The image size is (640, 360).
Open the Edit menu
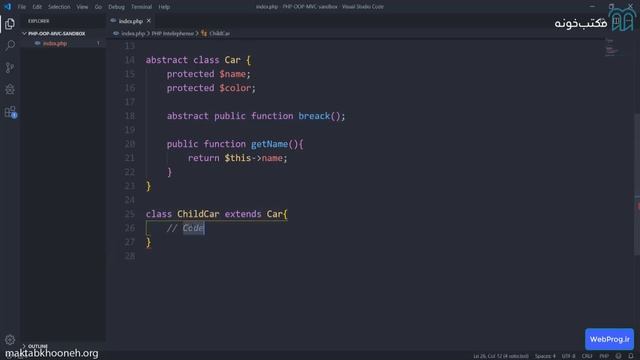point(37,7)
